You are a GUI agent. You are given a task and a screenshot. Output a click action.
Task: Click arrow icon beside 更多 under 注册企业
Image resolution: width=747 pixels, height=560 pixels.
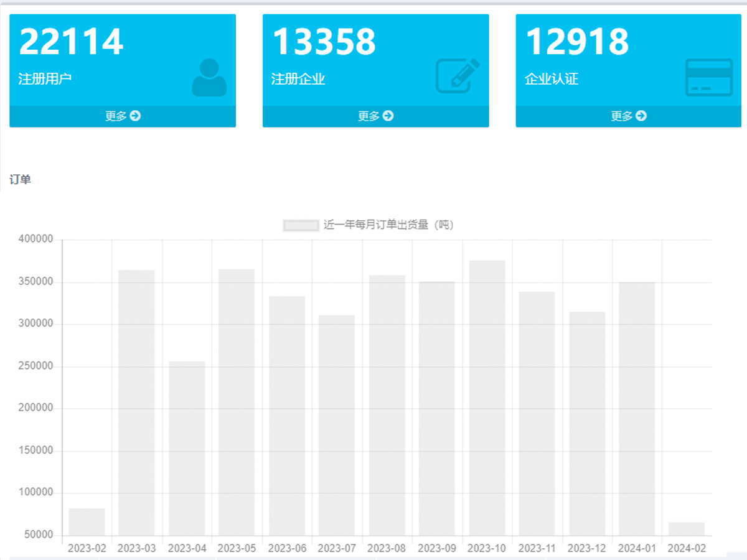388,116
